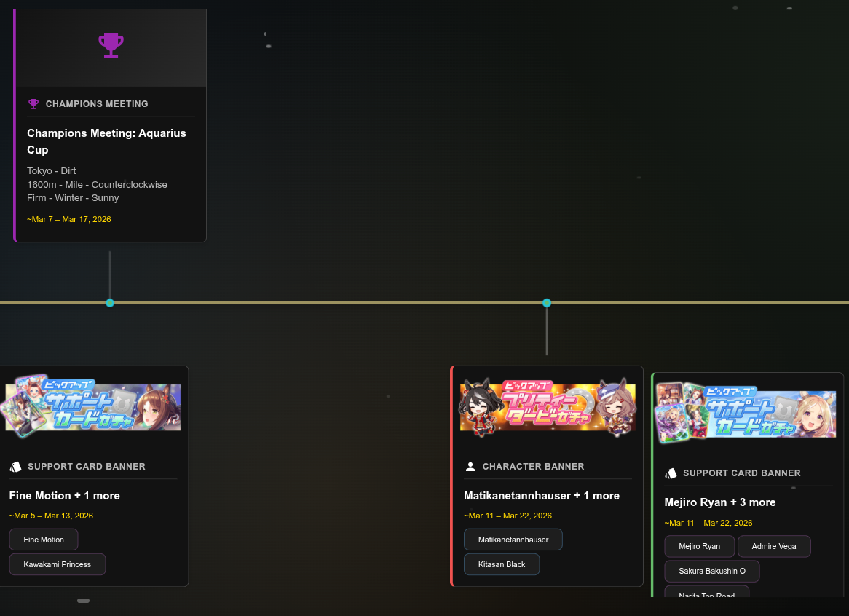Click the card icon next to Fine Motion banner label
The width and height of the screenshot is (849, 616).
16,467
